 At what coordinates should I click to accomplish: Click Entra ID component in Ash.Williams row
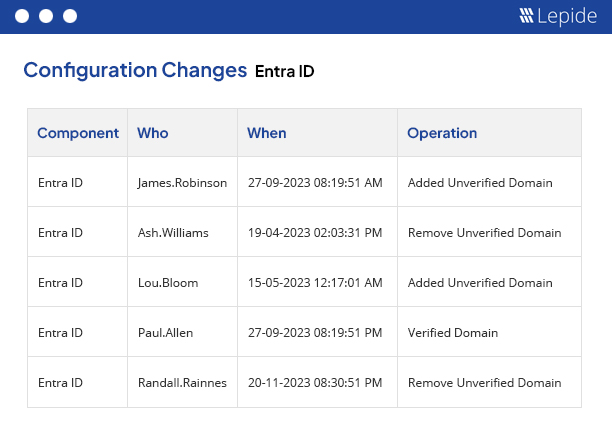tap(60, 233)
